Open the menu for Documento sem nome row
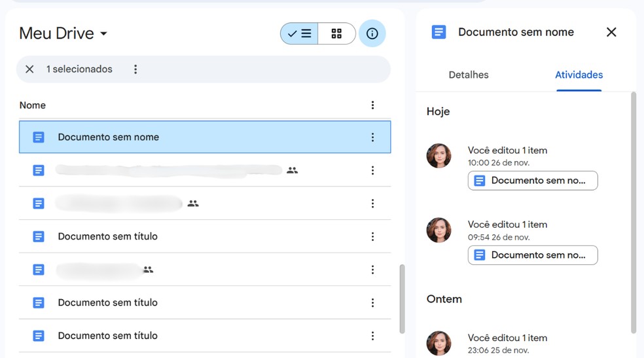This screenshot has height=358, width=644. point(372,137)
